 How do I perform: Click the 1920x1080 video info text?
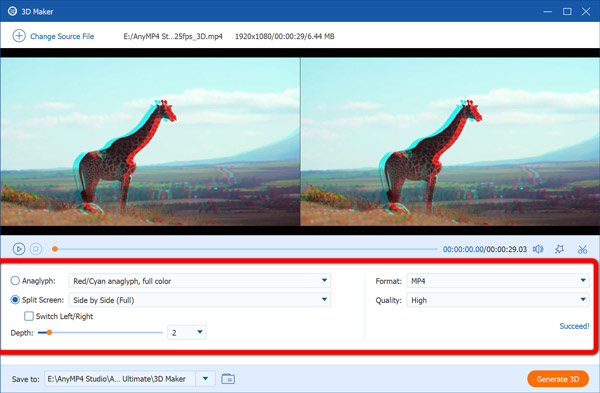click(x=285, y=36)
